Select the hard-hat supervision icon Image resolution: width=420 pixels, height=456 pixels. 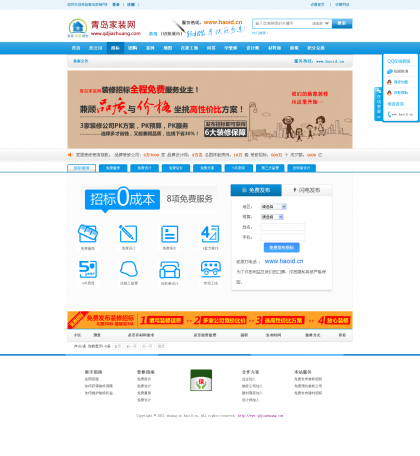coord(129,269)
